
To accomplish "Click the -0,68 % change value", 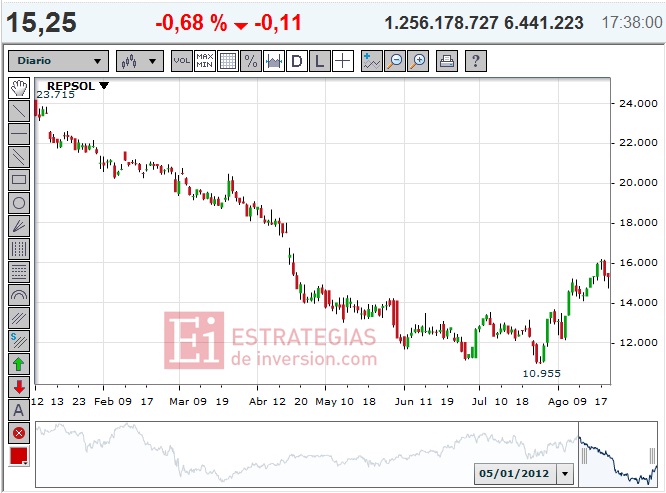I will (x=191, y=23).
